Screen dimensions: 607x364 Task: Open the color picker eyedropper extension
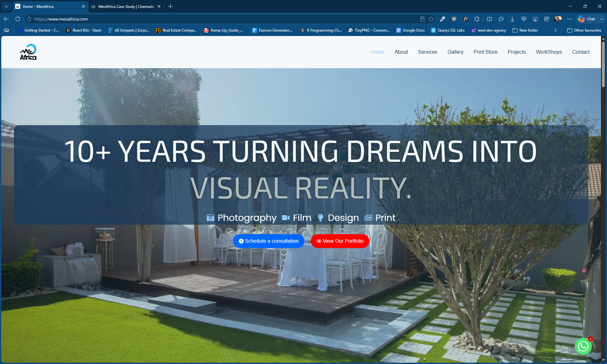[x=443, y=19]
